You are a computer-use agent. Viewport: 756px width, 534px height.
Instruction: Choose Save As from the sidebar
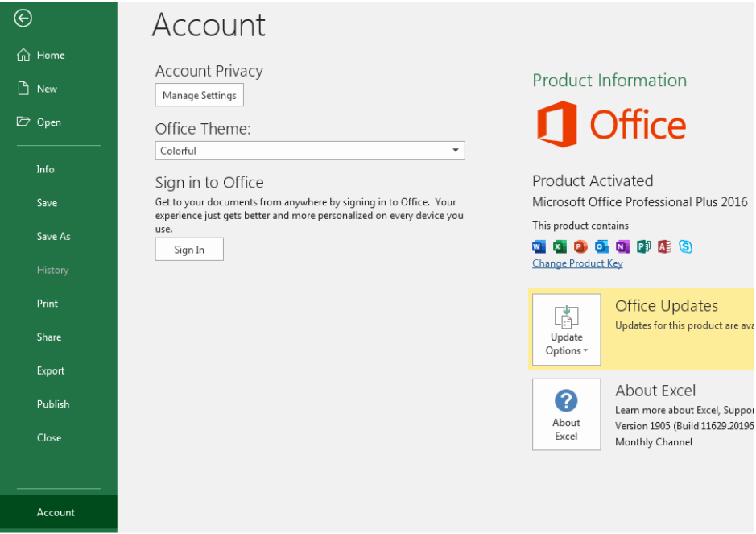point(53,236)
